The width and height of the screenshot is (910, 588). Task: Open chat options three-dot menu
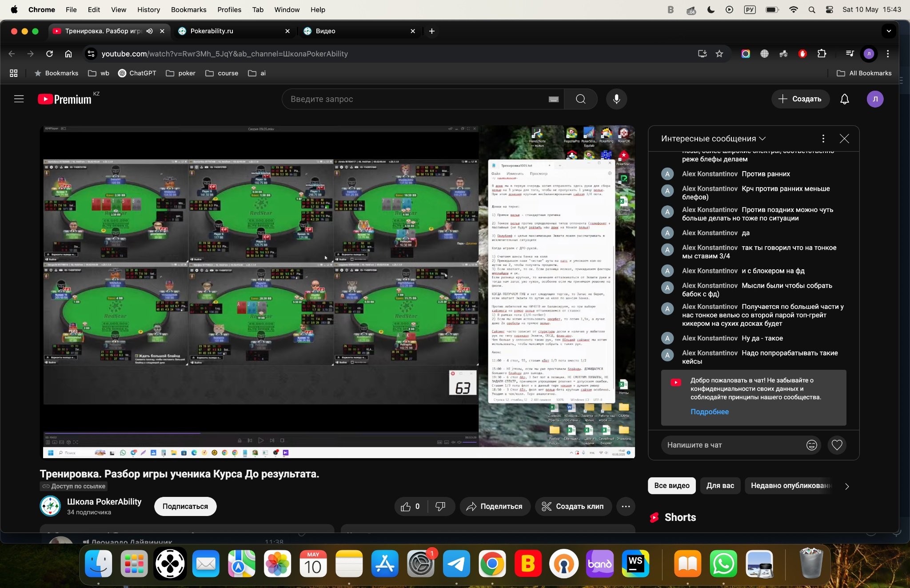point(823,139)
